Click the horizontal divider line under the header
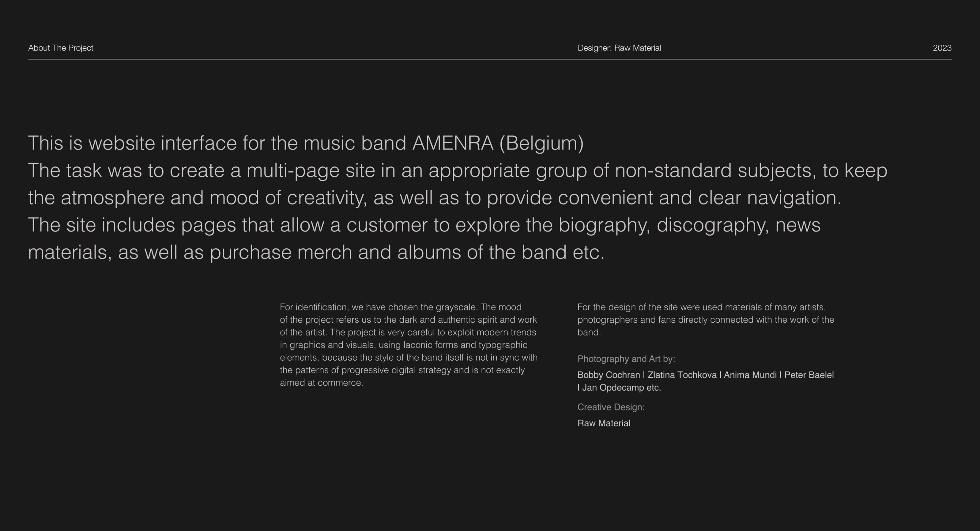The image size is (980, 531). 490,59
